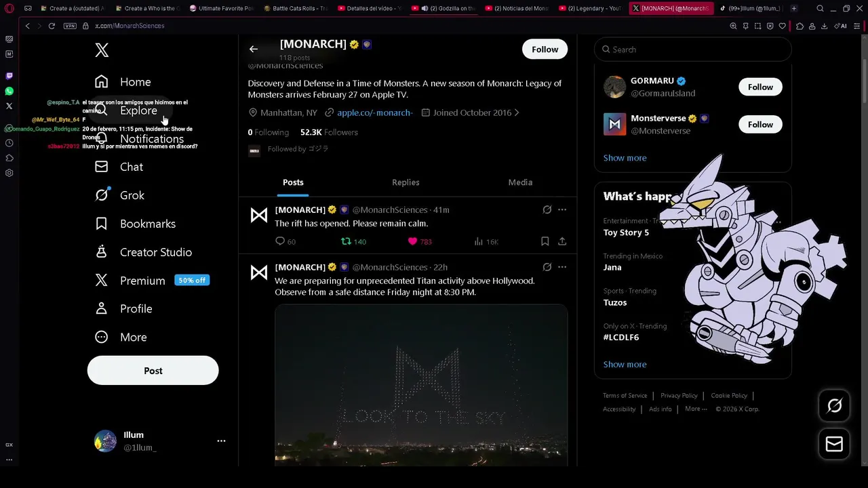The height and width of the screenshot is (488, 868).
Task: Open the Tuzos trending topic
Action: coord(615,302)
